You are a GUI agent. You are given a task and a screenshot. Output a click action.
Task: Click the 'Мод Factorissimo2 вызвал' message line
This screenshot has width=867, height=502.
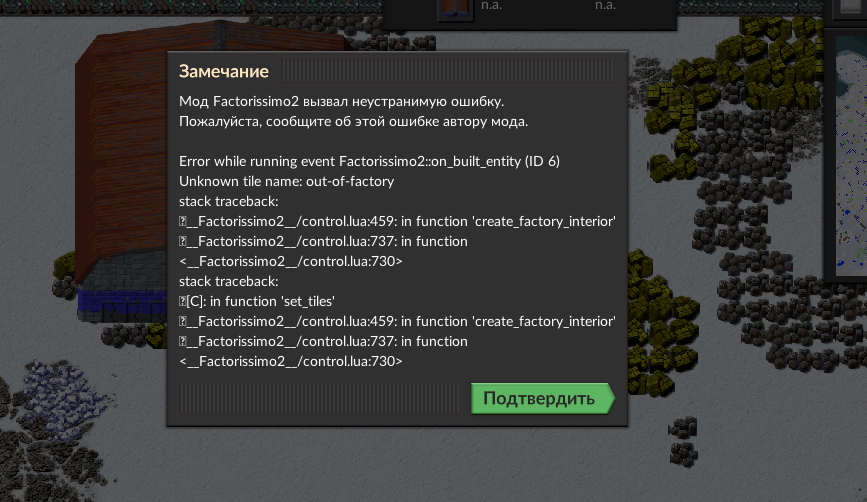pos(341,102)
